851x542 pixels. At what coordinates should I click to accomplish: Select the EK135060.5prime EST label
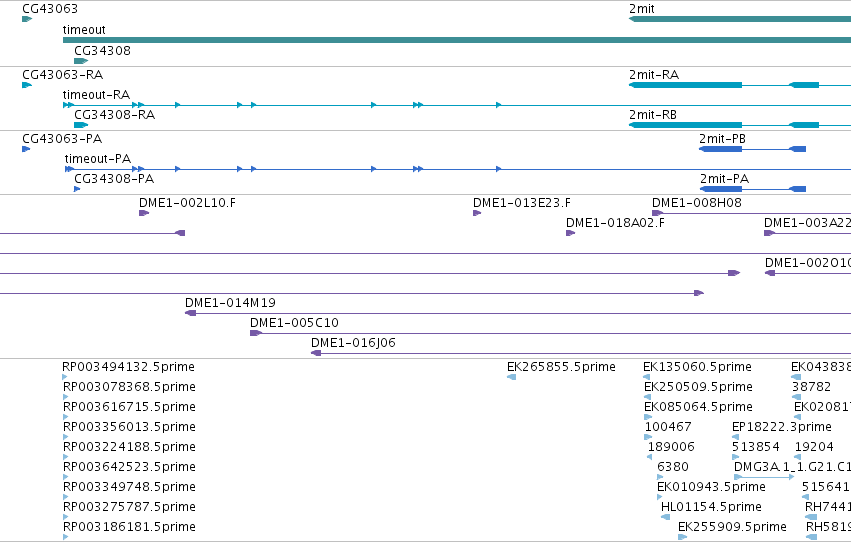pyautogui.click(x=697, y=367)
